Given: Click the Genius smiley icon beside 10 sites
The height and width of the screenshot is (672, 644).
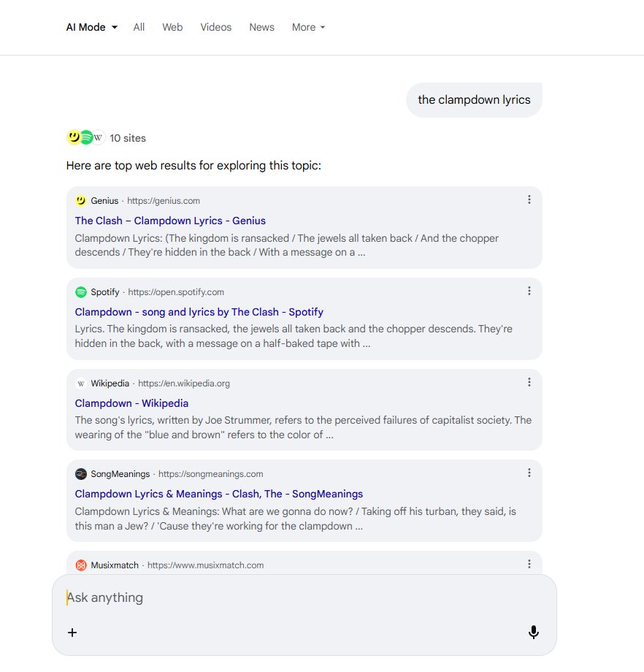Looking at the screenshot, I should 74,137.
